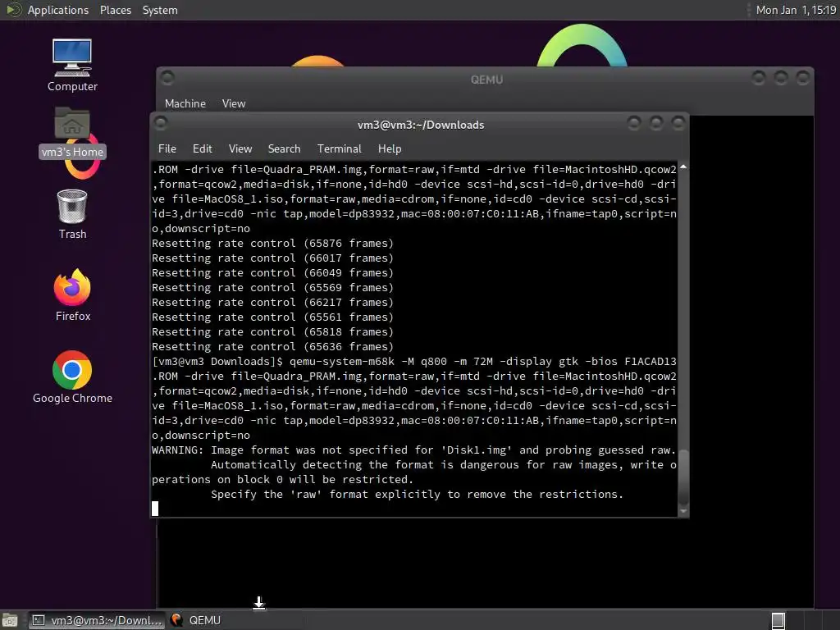The height and width of the screenshot is (630, 840).
Task: Minimize the terminal window
Action: [634, 123]
